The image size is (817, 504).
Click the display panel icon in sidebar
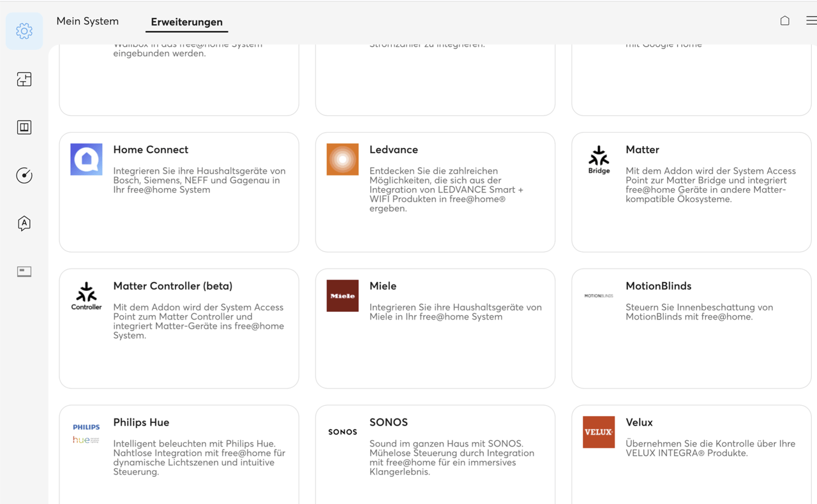(24, 272)
